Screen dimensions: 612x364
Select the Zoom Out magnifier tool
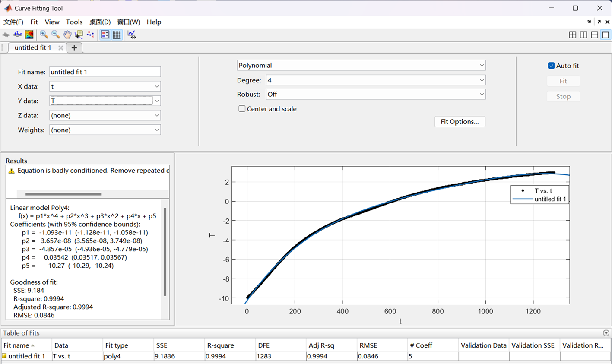55,35
